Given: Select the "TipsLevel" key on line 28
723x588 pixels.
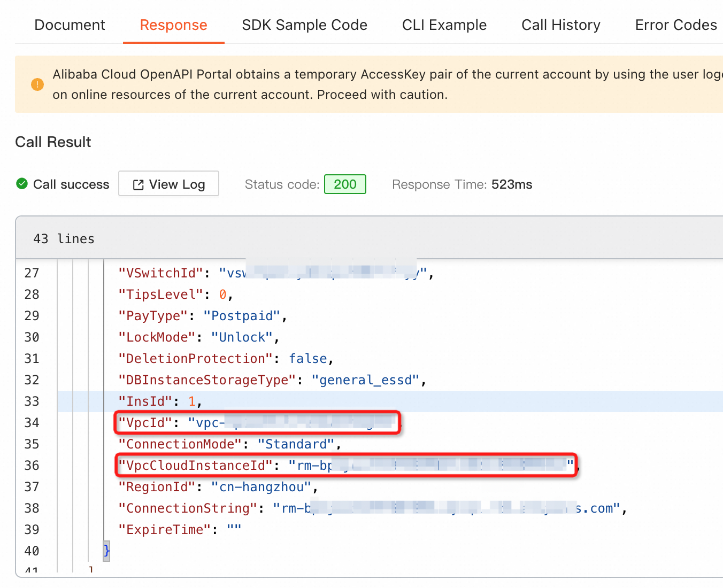Looking at the screenshot, I should [x=161, y=295].
